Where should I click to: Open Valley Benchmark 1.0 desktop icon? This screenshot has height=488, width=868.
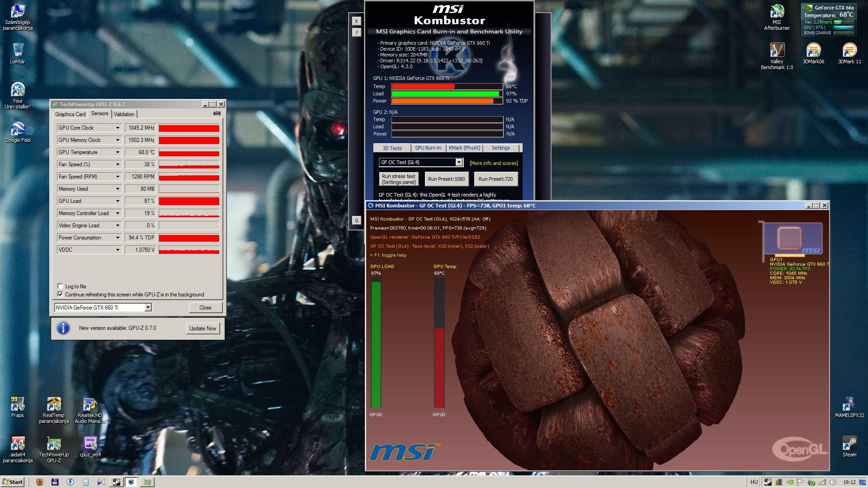777,56
